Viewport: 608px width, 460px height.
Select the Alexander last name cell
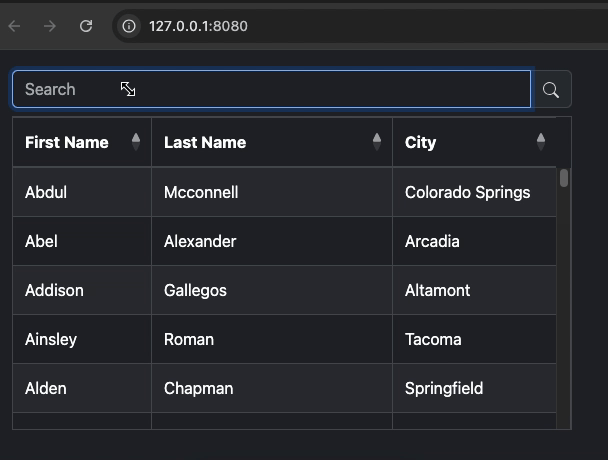(200, 241)
